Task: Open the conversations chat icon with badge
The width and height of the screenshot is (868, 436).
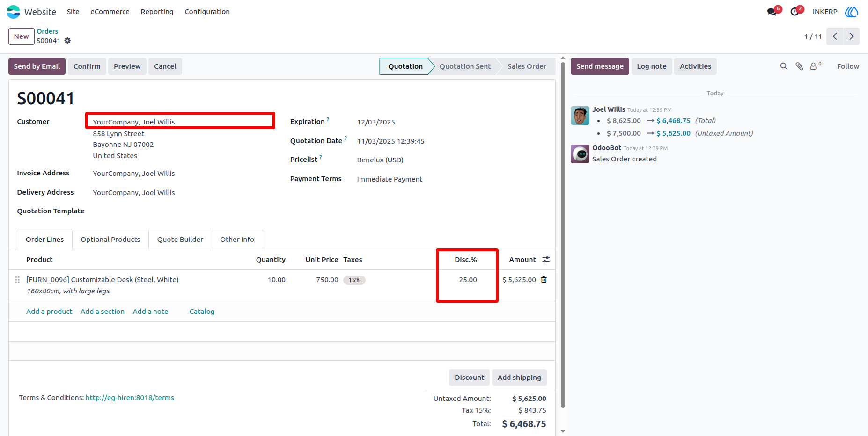Action: click(772, 12)
